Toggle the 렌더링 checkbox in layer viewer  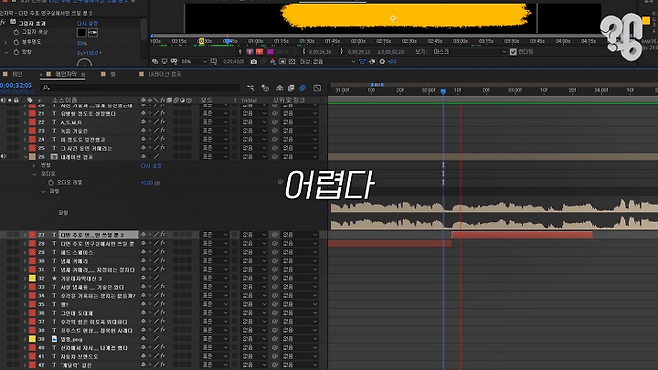[513, 52]
